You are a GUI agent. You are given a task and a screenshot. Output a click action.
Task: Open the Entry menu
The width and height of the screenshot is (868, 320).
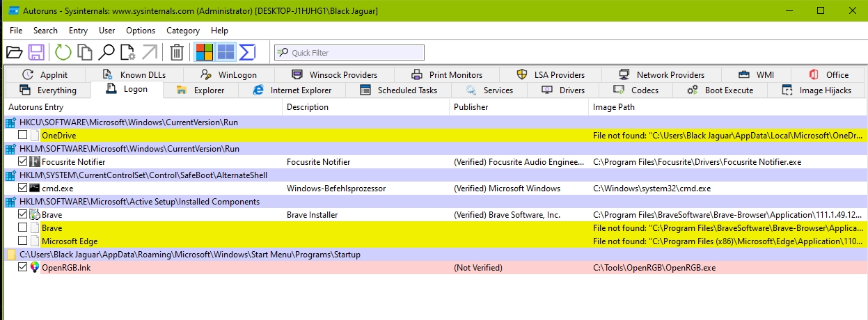[78, 31]
